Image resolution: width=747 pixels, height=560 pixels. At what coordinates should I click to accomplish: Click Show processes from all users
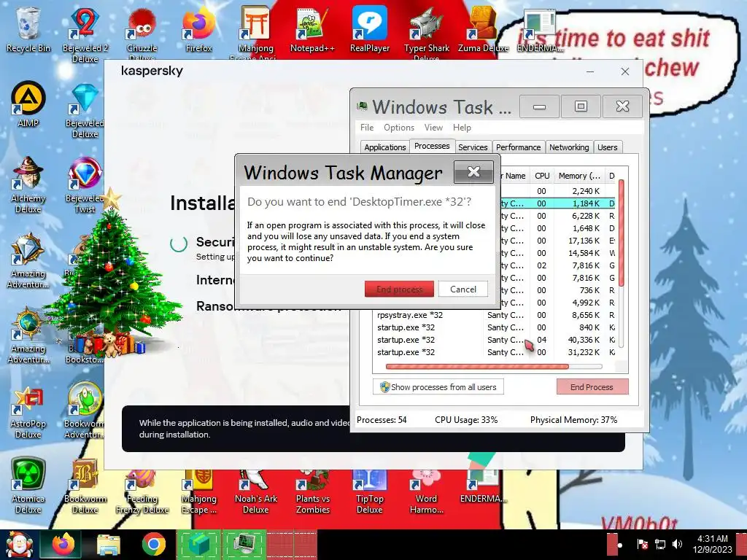pyautogui.click(x=438, y=387)
